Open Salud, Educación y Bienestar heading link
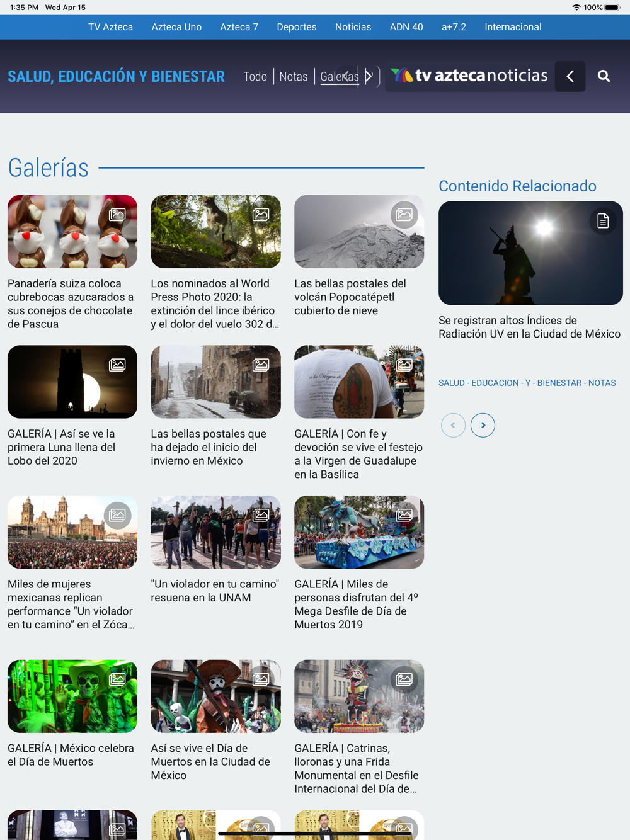 (x=116, y=77)
